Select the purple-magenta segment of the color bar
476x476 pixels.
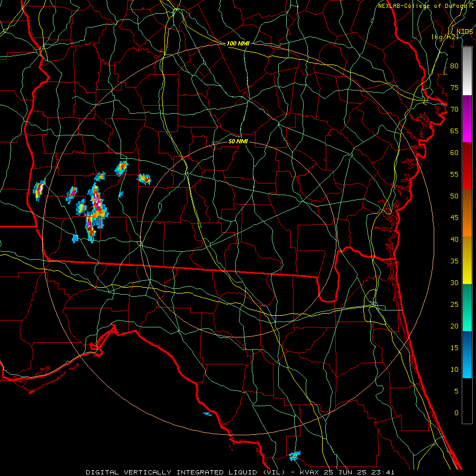(467, 119)
